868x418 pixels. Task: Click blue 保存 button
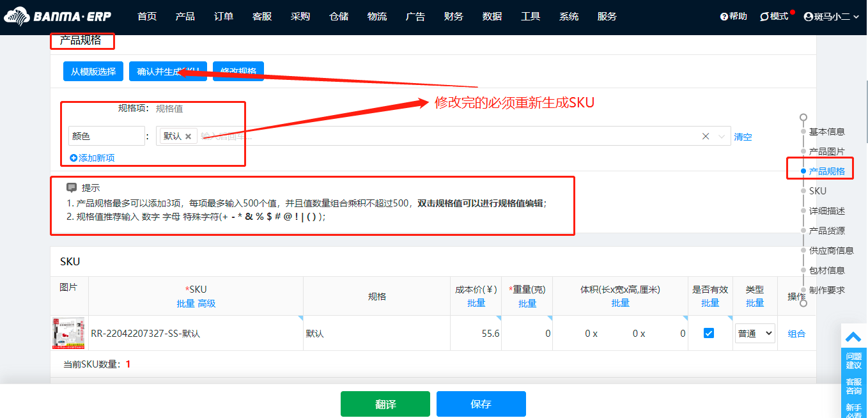[x=481, y=404]
